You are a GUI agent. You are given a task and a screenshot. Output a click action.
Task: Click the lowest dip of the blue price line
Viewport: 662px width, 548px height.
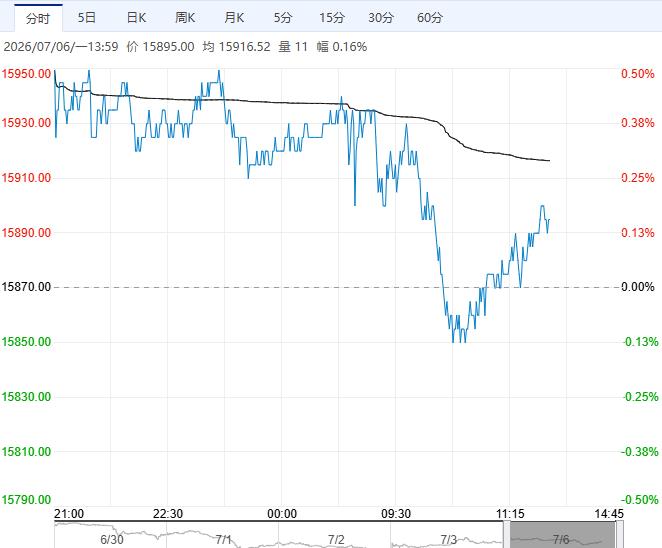pyautogui.click(x=453, y=342)
